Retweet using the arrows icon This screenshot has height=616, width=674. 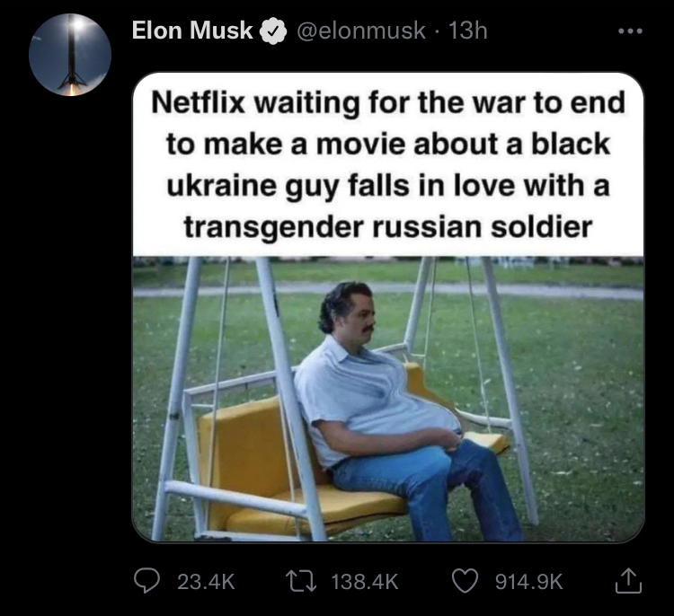click(x=301, y=581)
